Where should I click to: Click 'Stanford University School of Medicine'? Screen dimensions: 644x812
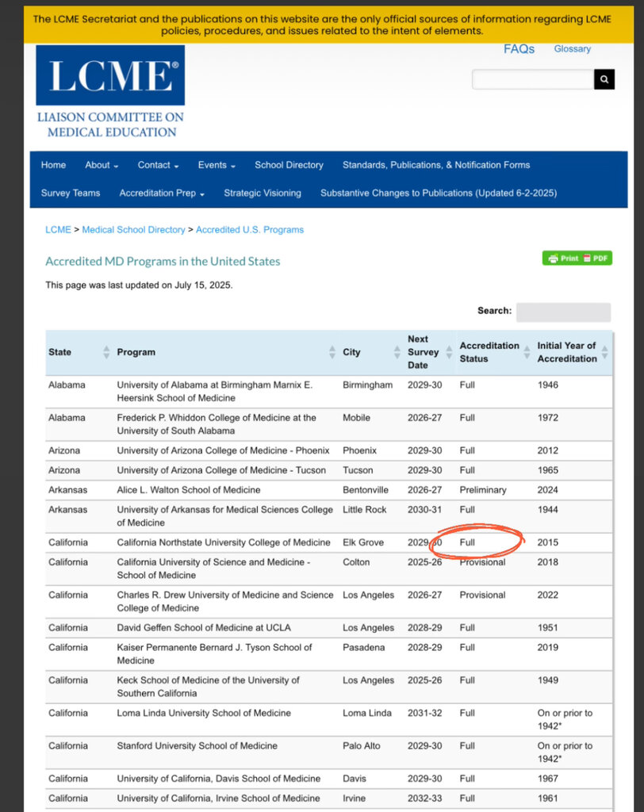197,745
